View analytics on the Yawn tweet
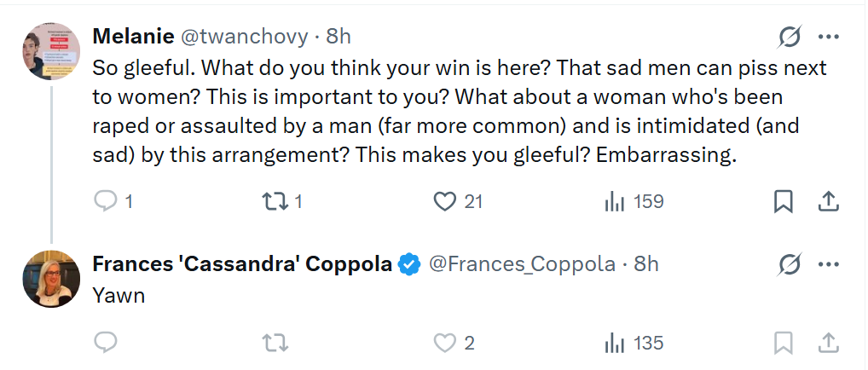Image resolution: width=868 pixels, height=370 pixels. pos(614,343)
